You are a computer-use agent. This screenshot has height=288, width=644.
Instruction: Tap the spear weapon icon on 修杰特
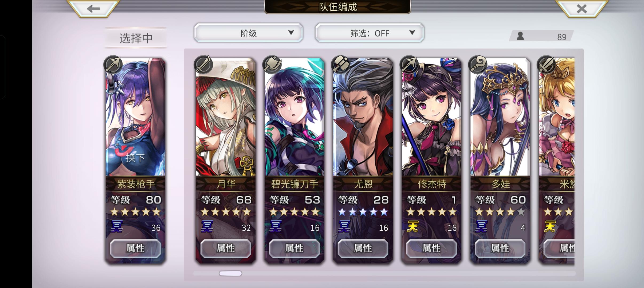click(409, 64)
